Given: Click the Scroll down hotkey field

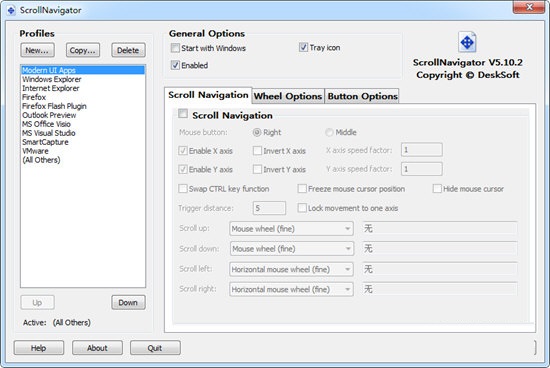Looking at the screenshot, I should [x=440, y=248].
